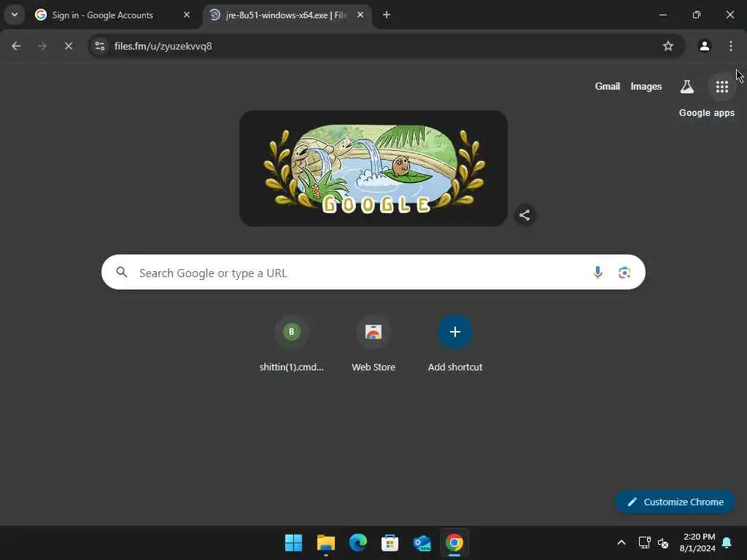Open the Chrome profile menu
Image resolution: width=747 pixels, height=560 pixels.
pyautogui.click(x=705, y=46)
